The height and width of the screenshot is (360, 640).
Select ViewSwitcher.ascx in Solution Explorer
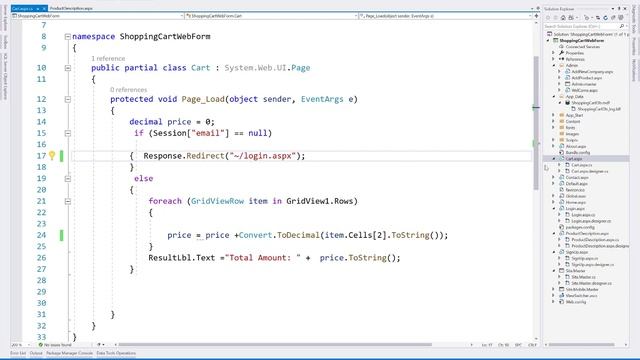581,296
